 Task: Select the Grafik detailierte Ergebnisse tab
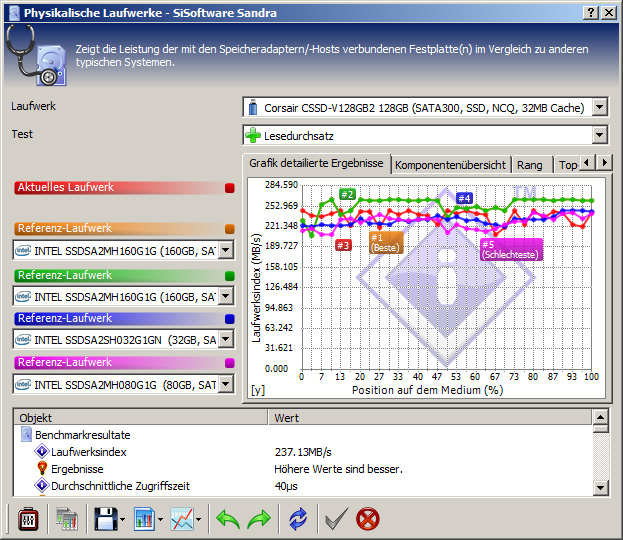pyautogui.click(x=316, y=163)
